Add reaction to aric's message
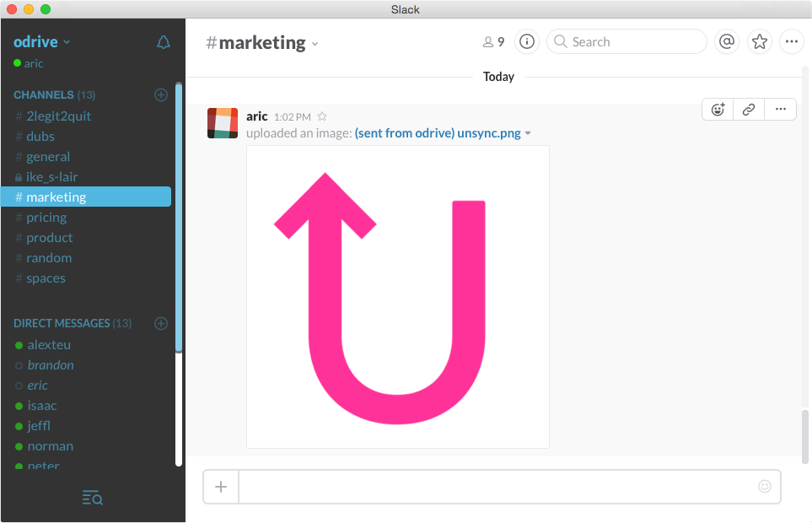This screenshot has width=812, height=523. coord(718,110)
